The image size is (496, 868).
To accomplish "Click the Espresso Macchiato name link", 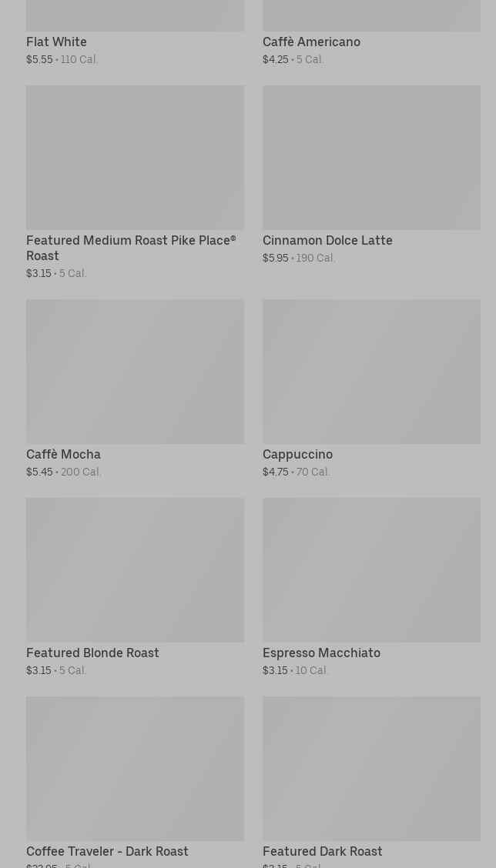I will coord(321,653).
